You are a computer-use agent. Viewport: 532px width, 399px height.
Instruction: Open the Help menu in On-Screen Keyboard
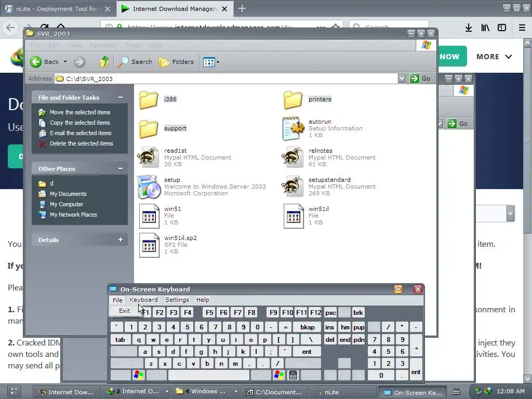203,300
